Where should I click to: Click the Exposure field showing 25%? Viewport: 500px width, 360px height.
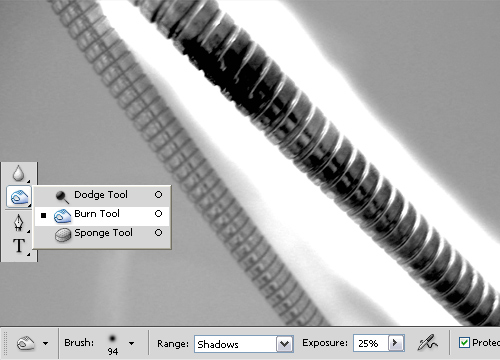click(371, 343)
